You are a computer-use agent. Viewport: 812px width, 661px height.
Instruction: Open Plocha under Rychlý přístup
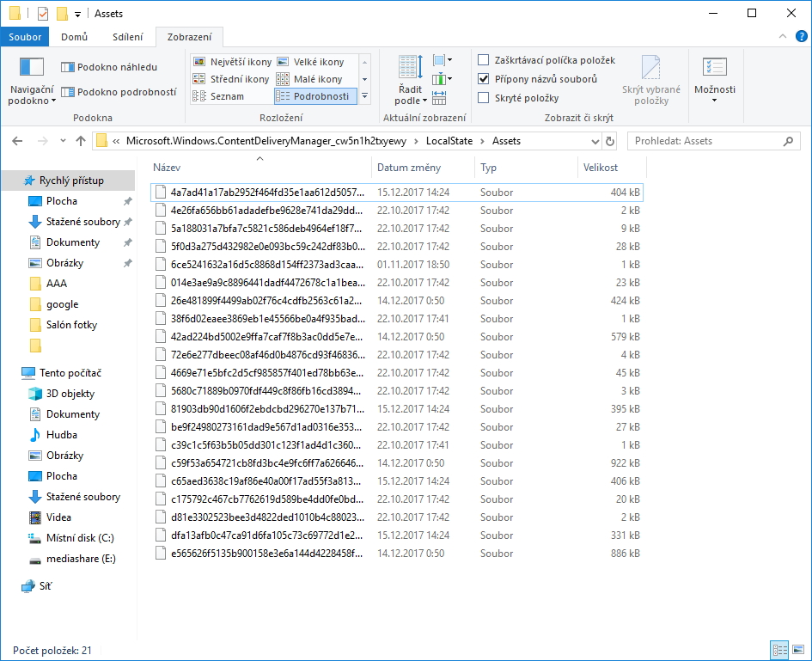point(62,201)
